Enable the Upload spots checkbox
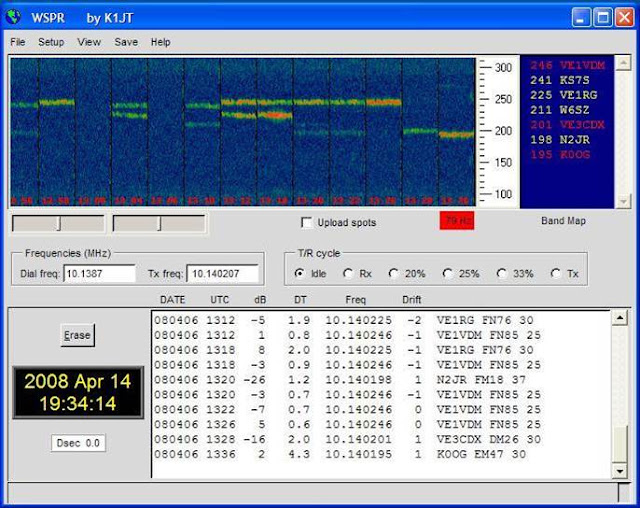 306,222
